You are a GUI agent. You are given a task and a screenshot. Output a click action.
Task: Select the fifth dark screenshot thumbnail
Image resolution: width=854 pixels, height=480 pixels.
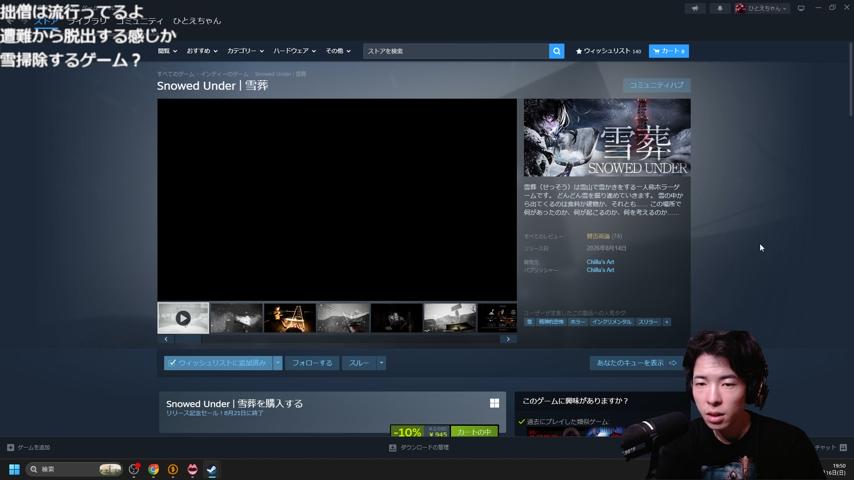pos(396,318)
